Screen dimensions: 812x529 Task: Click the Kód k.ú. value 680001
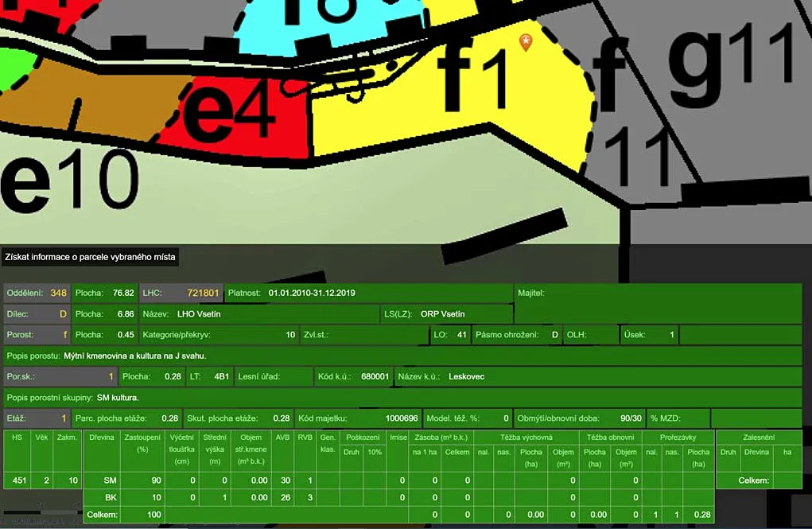pos(375,376)
